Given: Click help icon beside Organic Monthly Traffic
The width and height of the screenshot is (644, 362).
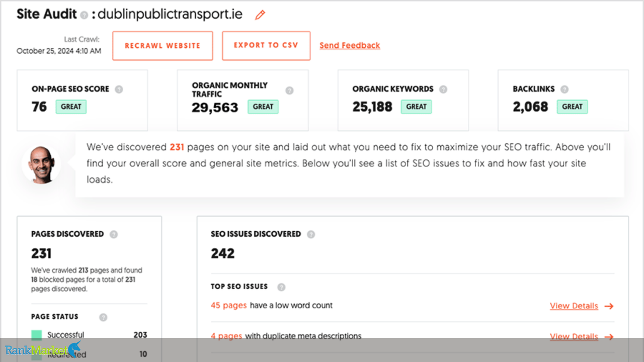Looking at the screenshot, I should [x=289, y=90].
